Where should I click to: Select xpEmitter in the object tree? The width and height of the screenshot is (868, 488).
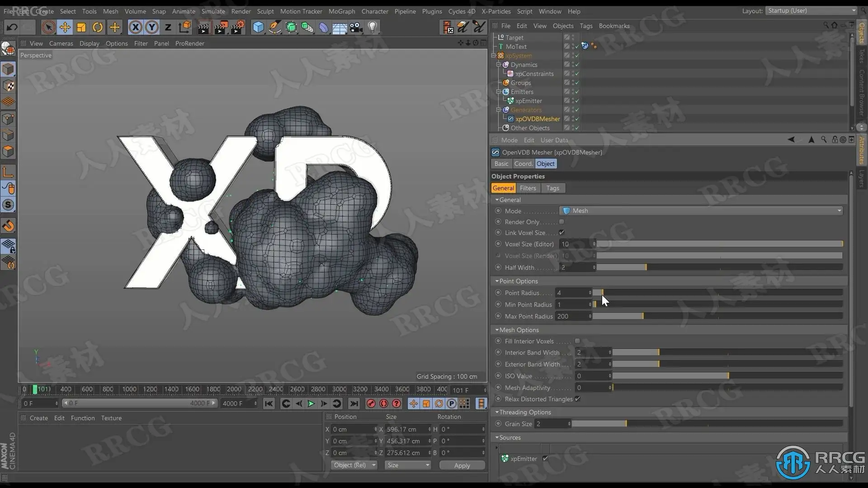(x=528, y=101)
